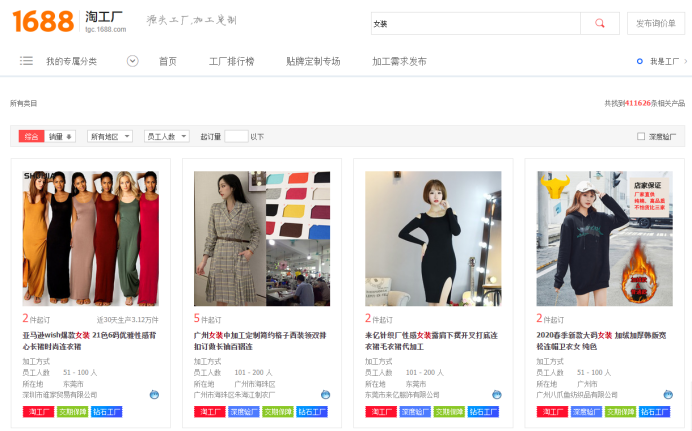692x431 pixels.
Task: Click the 所有类目 breadcrumb link
Action: click(23, 103)
